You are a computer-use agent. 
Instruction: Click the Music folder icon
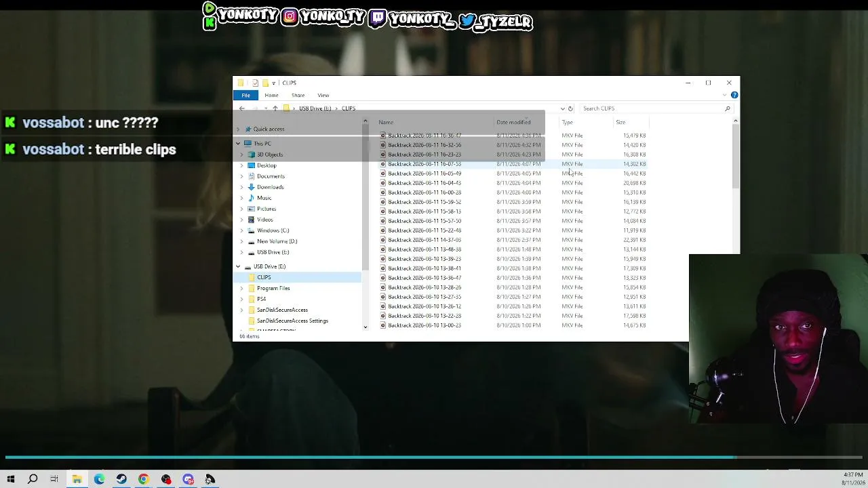[x=252, y=198]
